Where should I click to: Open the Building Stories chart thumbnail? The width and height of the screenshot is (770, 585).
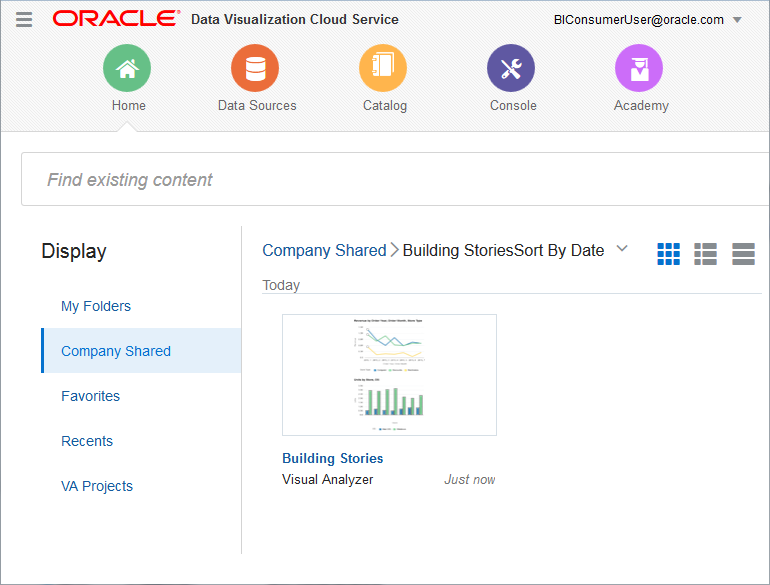pyautogui.click(x=389, y=375)
